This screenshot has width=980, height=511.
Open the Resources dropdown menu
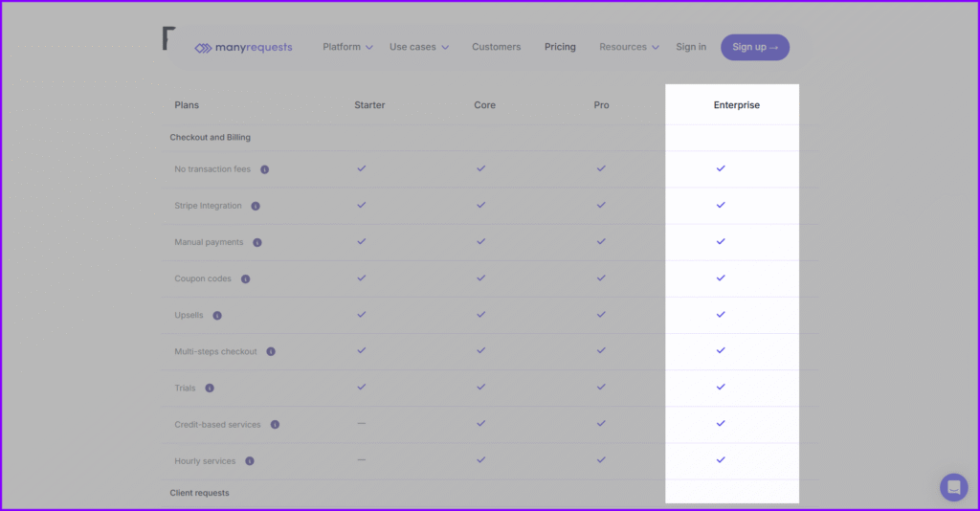tap(629, 47)
